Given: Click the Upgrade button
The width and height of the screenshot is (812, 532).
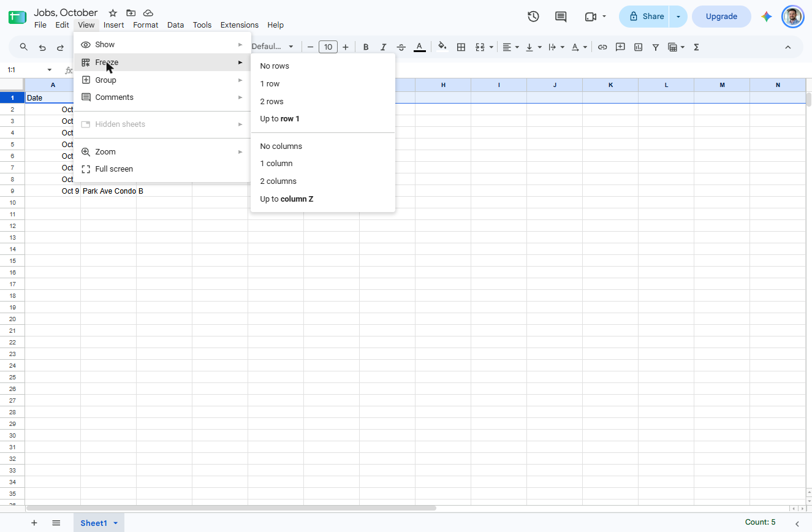Looking at the screenshot, I should (x=721, y=17).
